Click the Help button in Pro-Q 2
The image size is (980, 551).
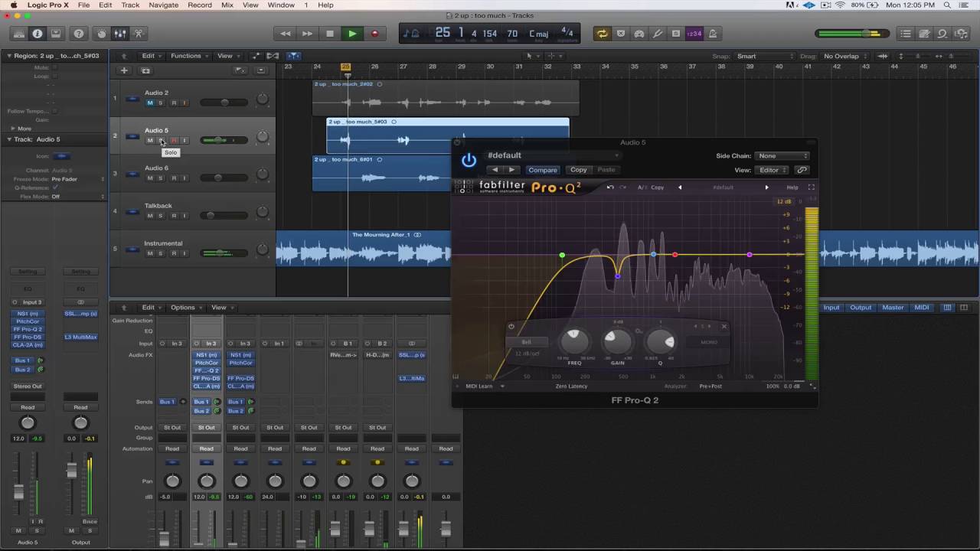pos(792,187)
